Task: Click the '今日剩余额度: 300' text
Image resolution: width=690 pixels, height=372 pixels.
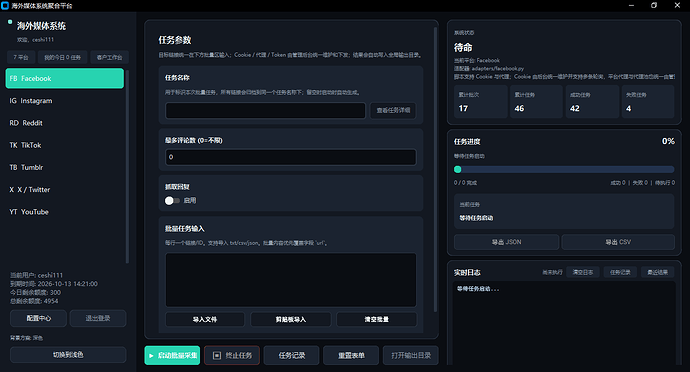Action: pyautogui.click(x=36, y=292)
